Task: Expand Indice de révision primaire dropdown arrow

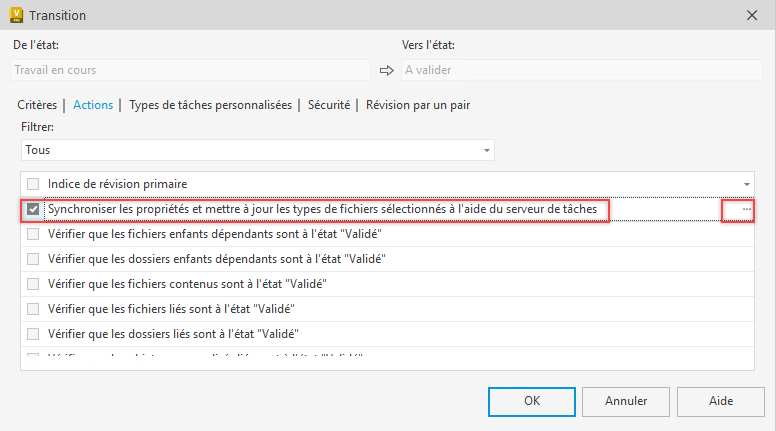Action: tap(747, 184)
